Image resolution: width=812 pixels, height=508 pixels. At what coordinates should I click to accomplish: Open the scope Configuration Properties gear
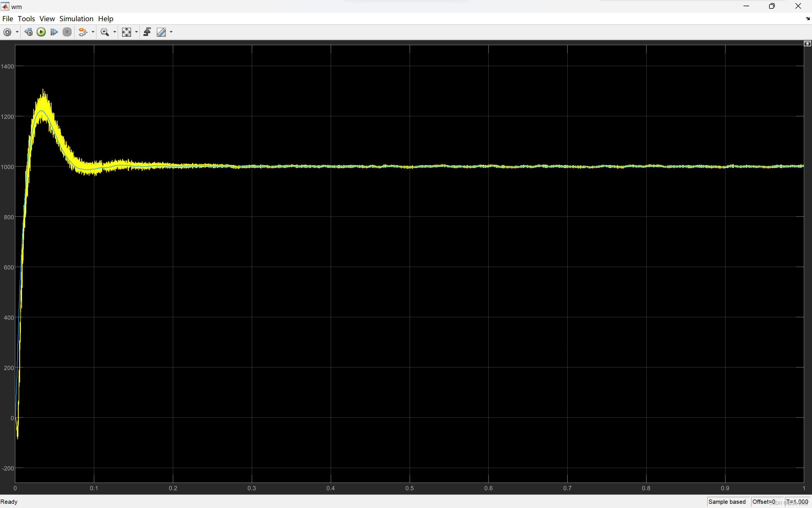7,32
